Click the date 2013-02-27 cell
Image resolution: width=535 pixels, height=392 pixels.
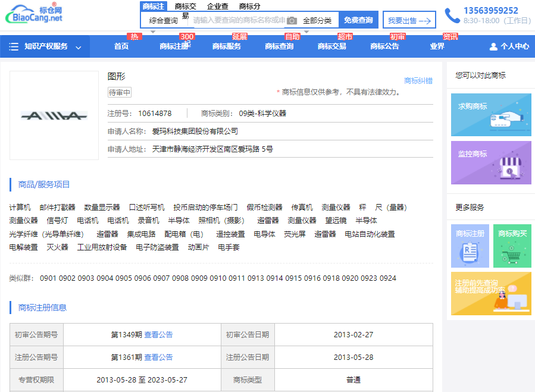coord(353,335)
